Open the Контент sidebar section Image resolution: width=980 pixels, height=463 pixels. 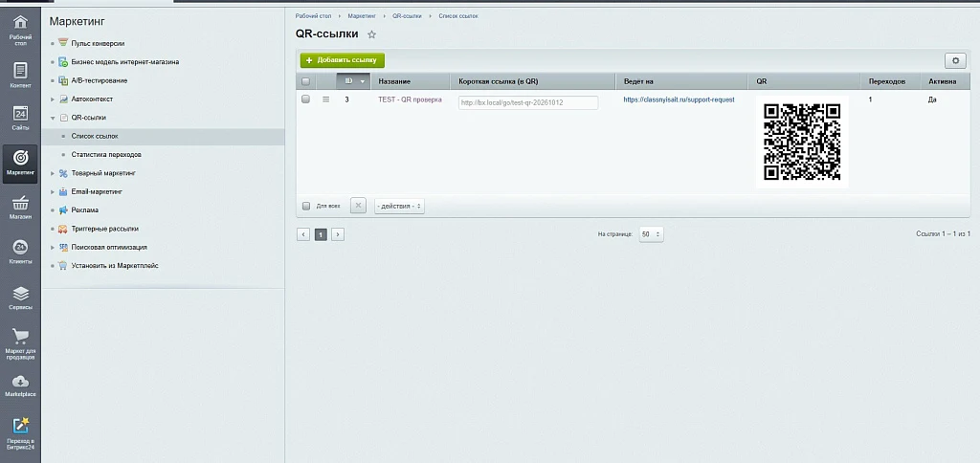(20, 75)
